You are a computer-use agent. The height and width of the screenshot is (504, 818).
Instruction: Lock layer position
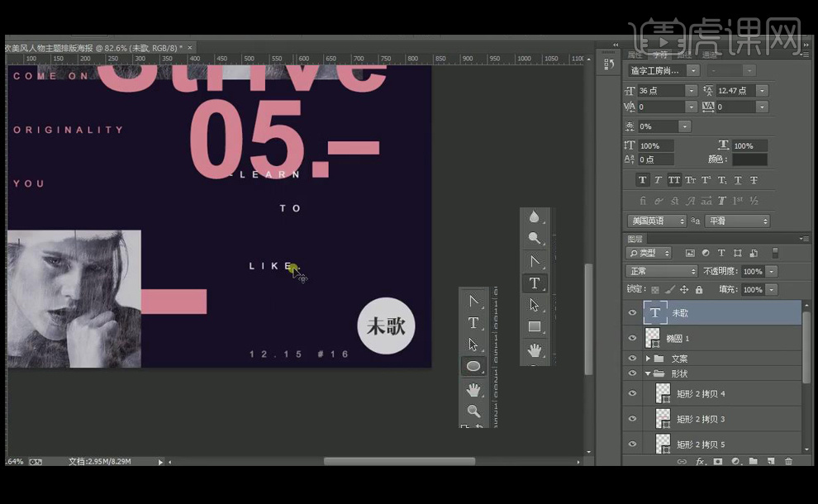click(x=684, y=289)
